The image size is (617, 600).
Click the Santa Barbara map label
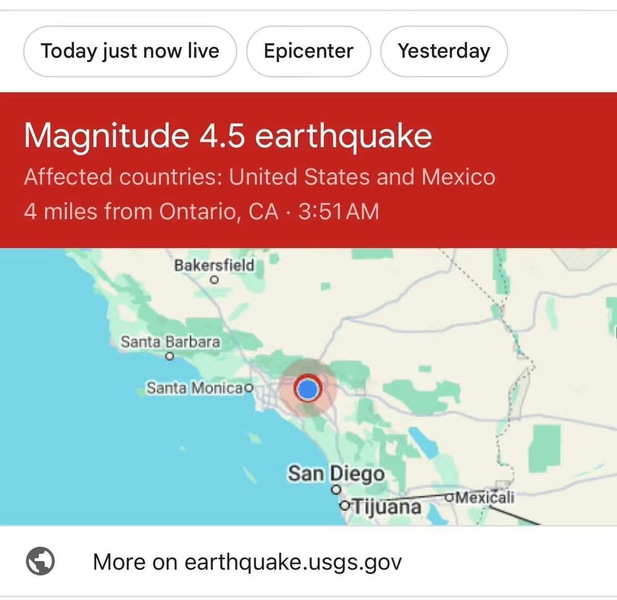(170, 341)
